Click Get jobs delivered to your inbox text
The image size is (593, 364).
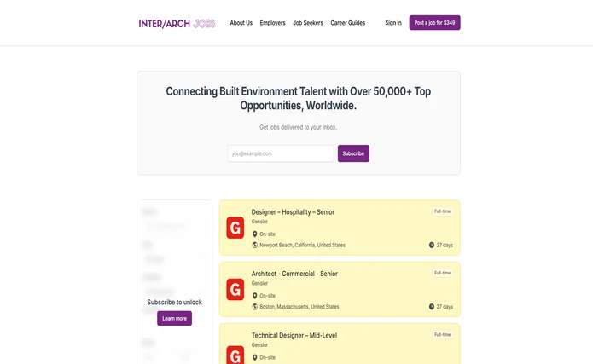[x=298, y=127]
